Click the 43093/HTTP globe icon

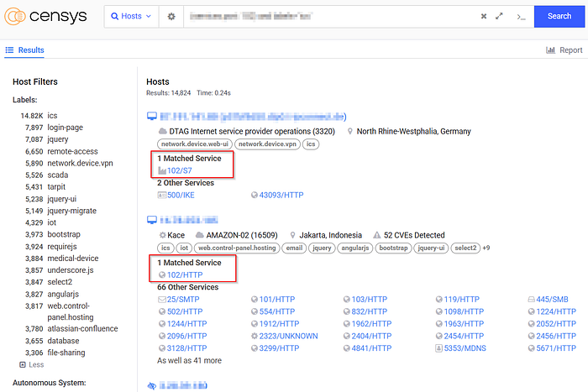pyautogui.click(x=255, y=195)
